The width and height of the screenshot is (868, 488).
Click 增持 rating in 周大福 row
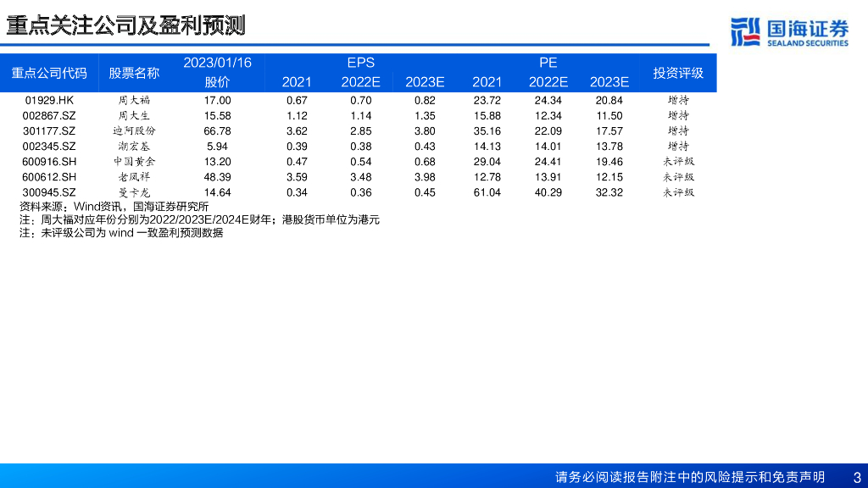tap(678, 100)
